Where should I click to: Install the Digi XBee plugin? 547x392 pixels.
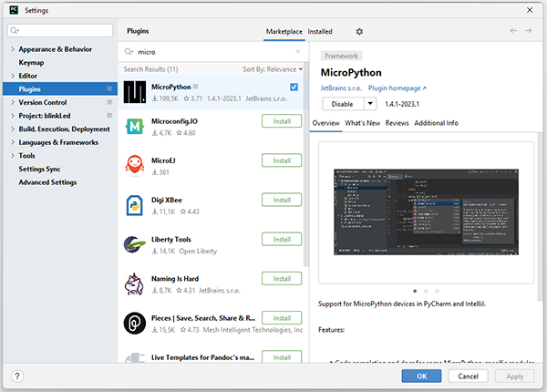click(282, 200)
